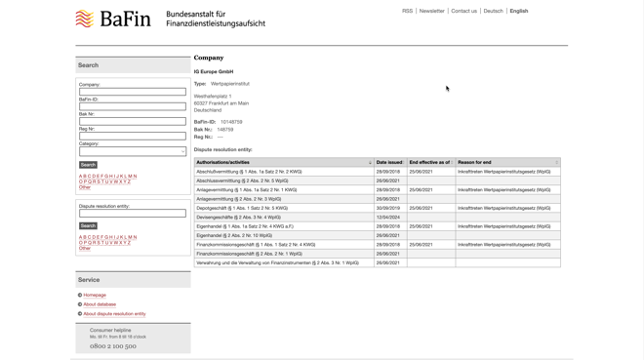Click the Abschlußvermittlung (§ 1 Abs. 1a Satz 2 Nr. 2 KWG) row
Viewport: 644px width, 360px height.
[377, 172]
